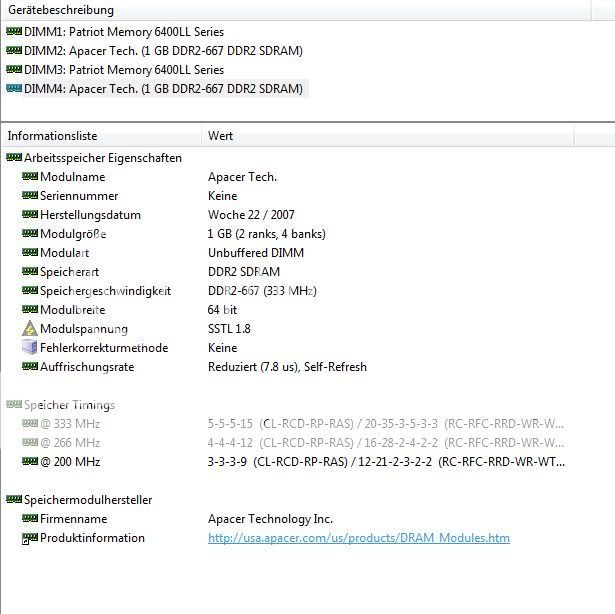Click the '5-5-5-15' timing value
The image size is (615, 614).
(x=230, y=424)
